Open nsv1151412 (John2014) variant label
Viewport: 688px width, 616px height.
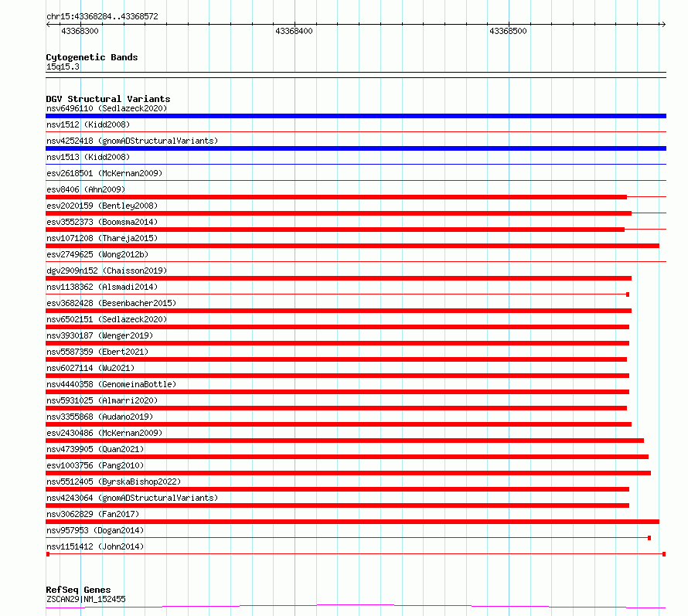[95, 546]
